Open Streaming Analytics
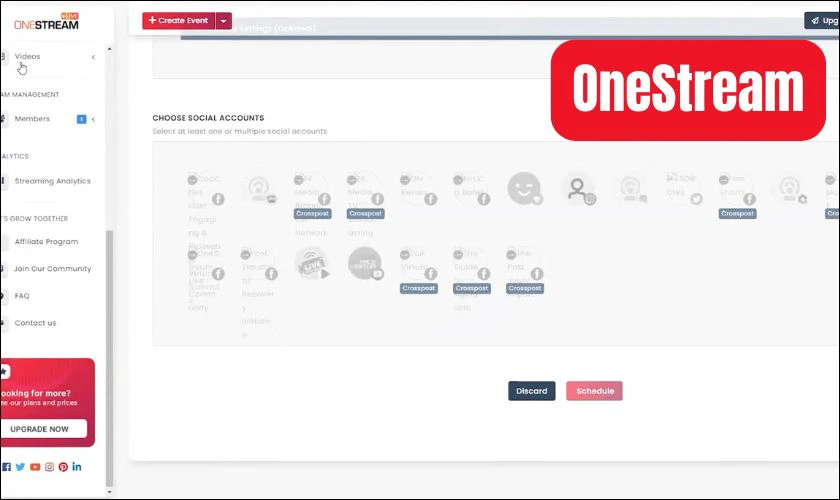The image size is (840, 500). (52, 181)
